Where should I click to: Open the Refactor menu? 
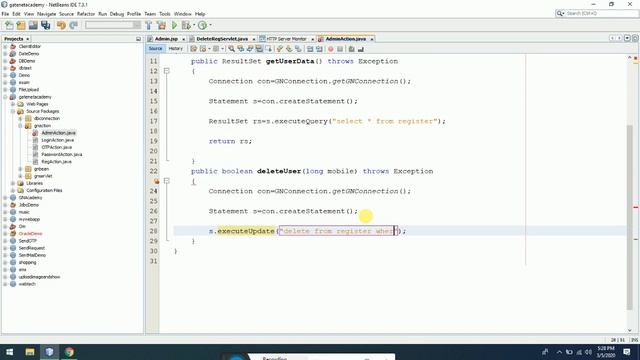coord(86,14)
